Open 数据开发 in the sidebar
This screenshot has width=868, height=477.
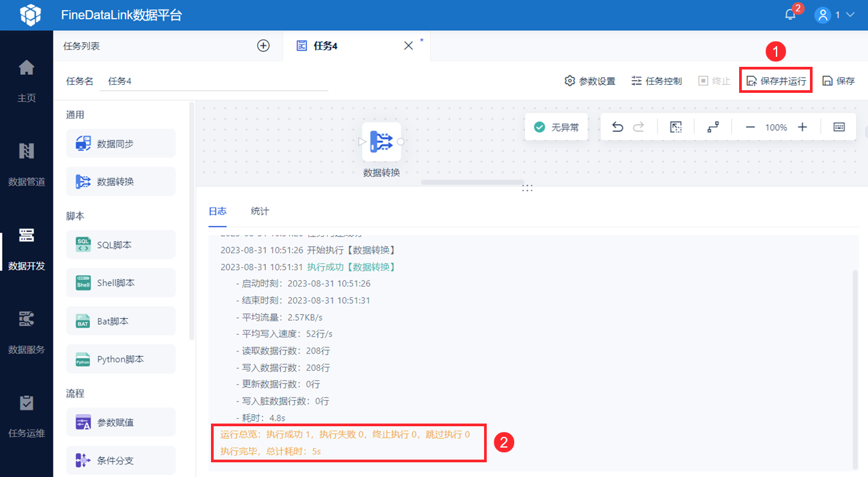pyautogui.click(x=27, y=249)
